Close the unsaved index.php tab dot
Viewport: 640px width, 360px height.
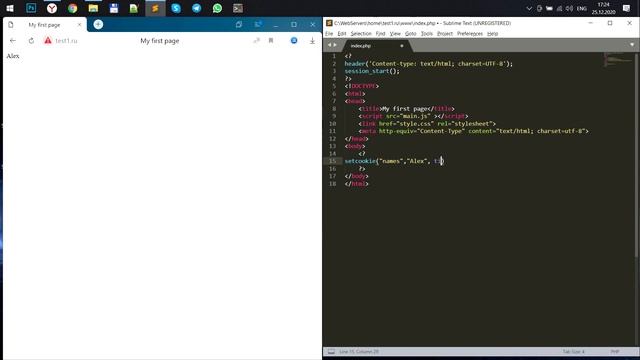(402, 46)
